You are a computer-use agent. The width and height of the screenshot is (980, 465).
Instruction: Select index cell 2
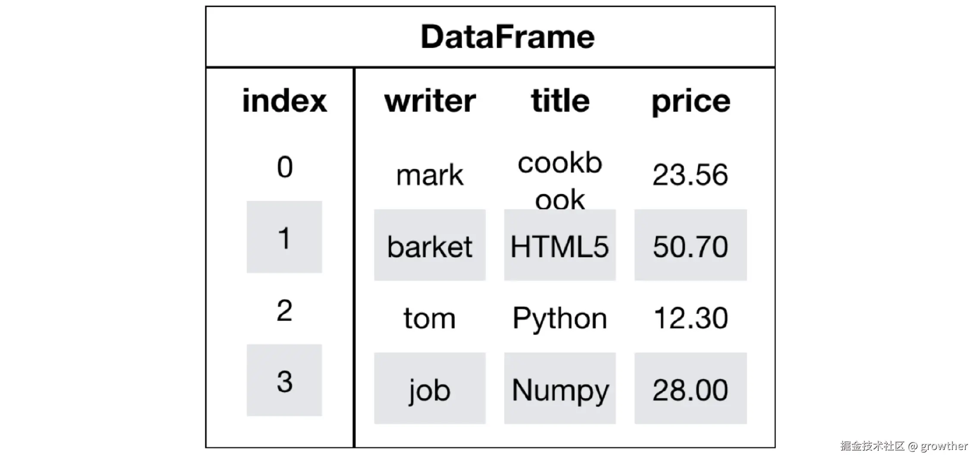coord(284,310)
